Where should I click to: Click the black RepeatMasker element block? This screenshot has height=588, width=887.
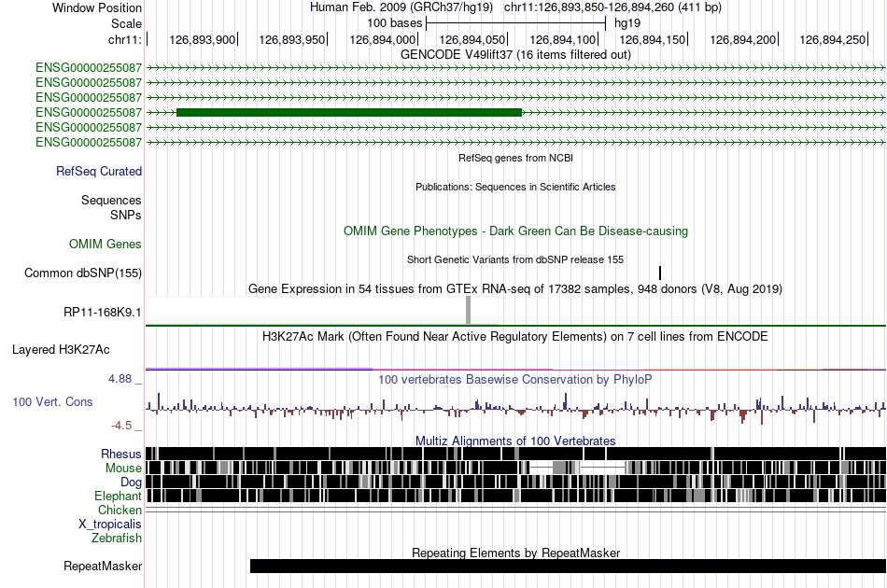(x=568, y=566)
